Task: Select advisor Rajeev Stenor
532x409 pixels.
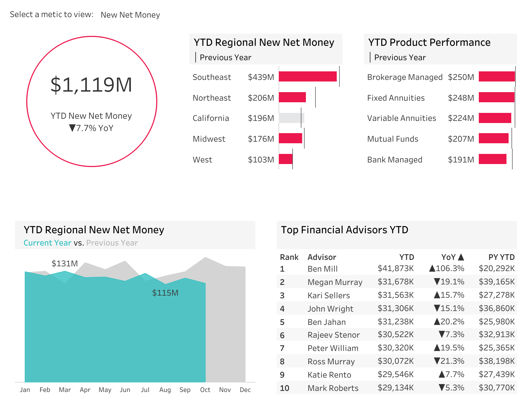Action: (x=334, y=335)
